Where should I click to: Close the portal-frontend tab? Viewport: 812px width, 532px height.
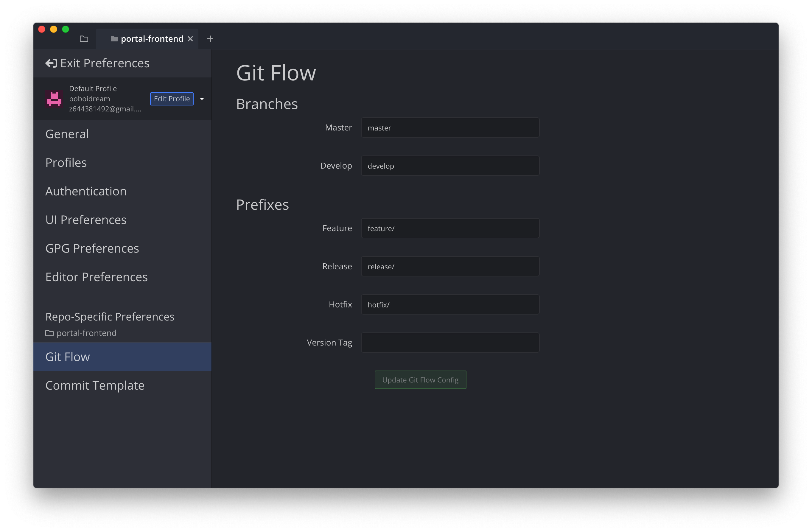point(190,39)
